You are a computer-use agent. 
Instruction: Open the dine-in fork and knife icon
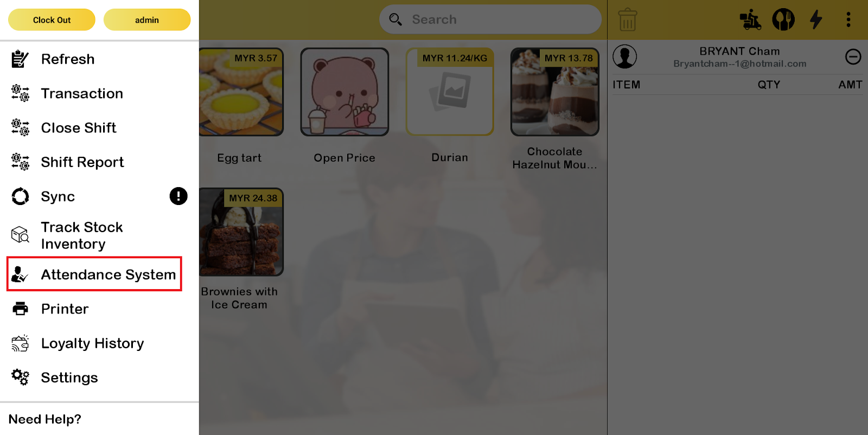783,20
